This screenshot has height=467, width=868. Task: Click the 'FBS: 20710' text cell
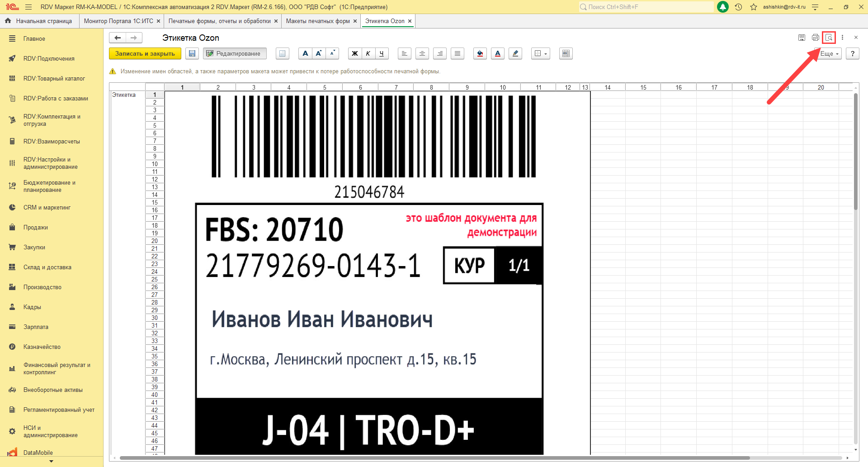coord(274,229)
